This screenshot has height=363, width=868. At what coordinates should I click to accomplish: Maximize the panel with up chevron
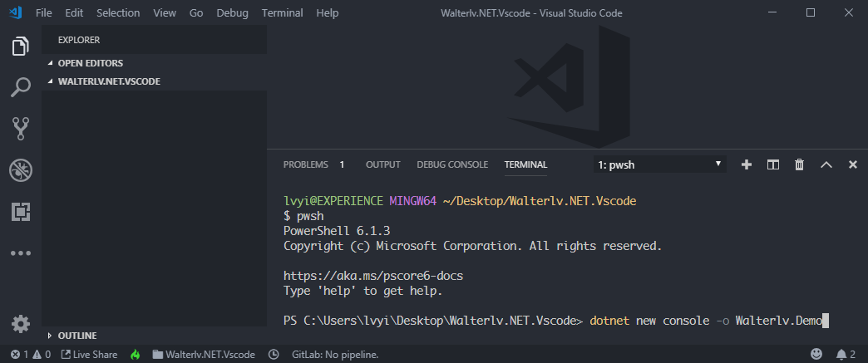coord(826,164)
